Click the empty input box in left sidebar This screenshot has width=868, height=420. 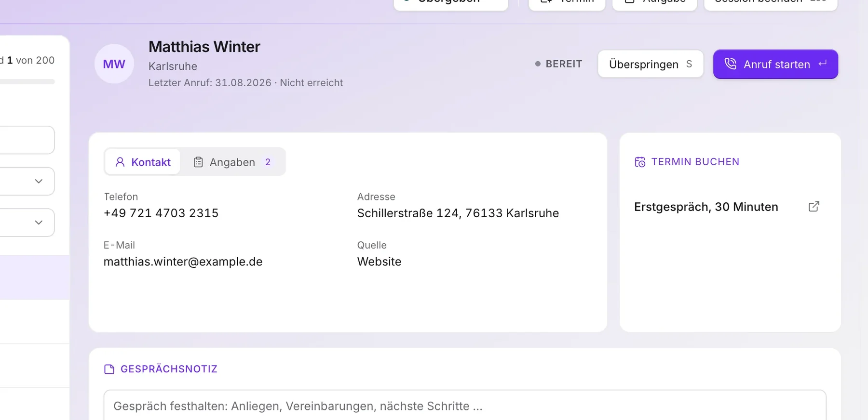click(x=27, y=140)
